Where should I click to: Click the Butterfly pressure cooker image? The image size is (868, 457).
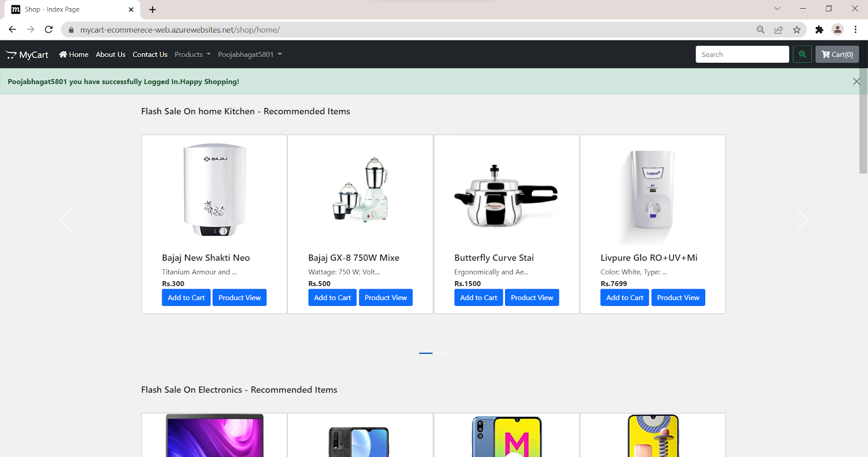(507, 191)
